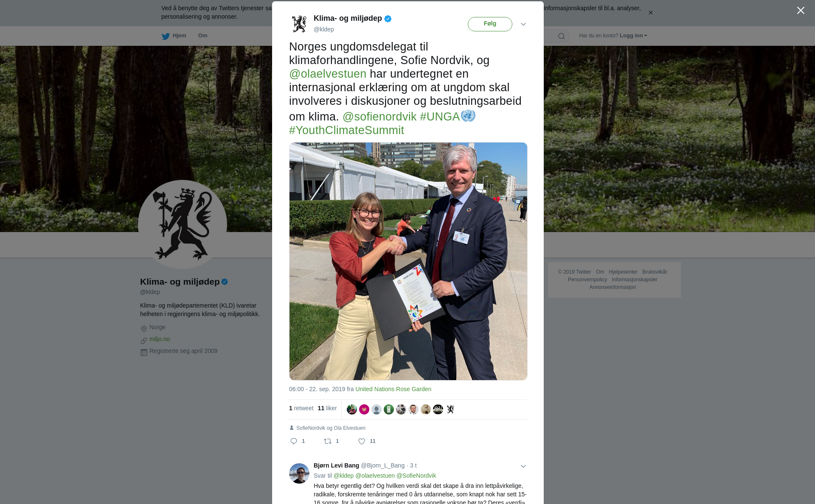The image size is (815, 504).
Task: Open the #YouthClimateSummit hashtag
Action: pyautogui.click(x=346, y=130)
